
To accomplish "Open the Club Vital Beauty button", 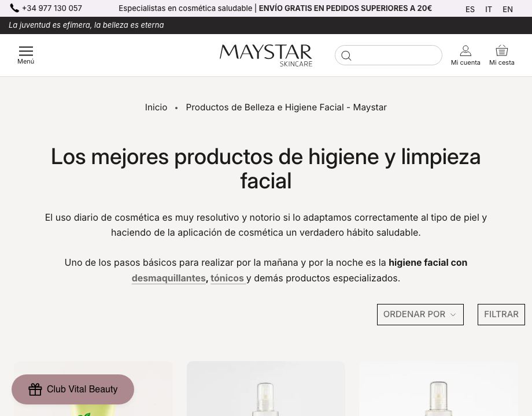I will pyautogui.click(x=73, y=389).
